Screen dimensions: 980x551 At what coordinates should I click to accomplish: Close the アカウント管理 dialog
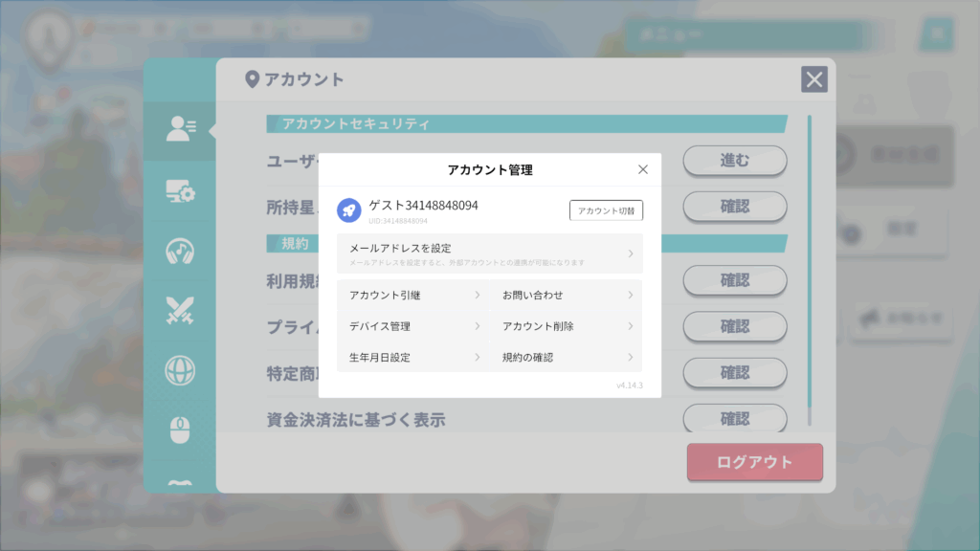pyautogui.click(x=642, y=169)
